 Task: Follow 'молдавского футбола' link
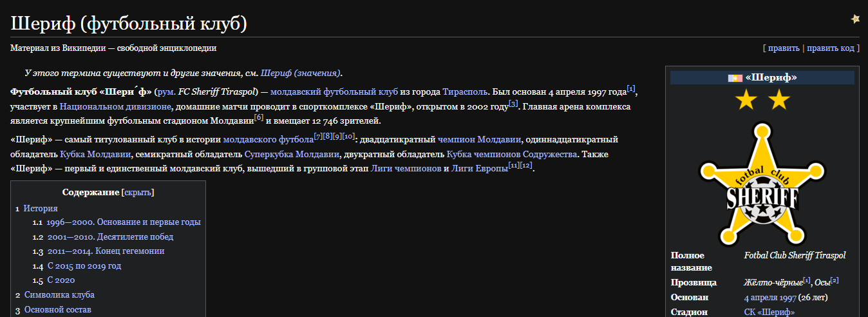tap(268, 139)
